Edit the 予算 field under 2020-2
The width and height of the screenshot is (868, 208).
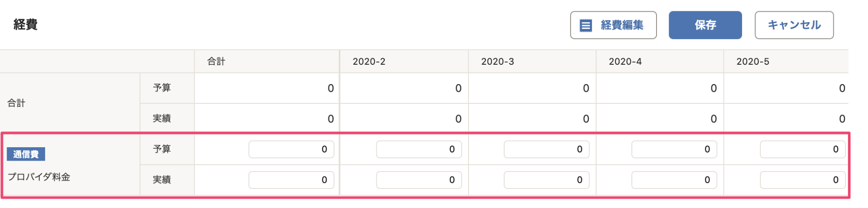tap(419, 149)
